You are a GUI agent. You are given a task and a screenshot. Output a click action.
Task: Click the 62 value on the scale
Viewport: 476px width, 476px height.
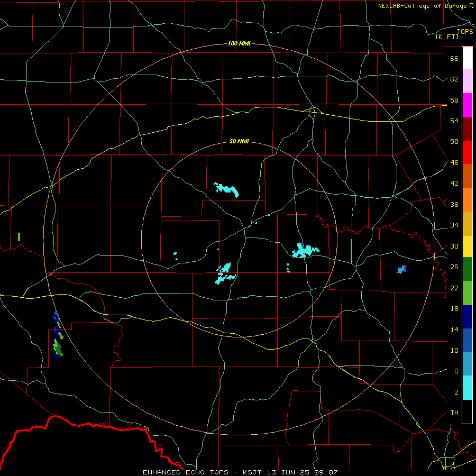454,79
